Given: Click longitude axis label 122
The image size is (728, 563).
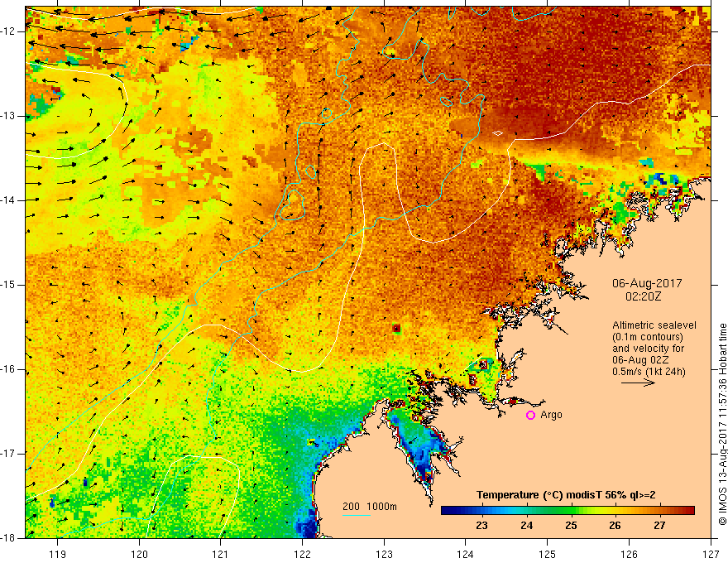Looking at the screenshot, I should (x=302, y=554).
